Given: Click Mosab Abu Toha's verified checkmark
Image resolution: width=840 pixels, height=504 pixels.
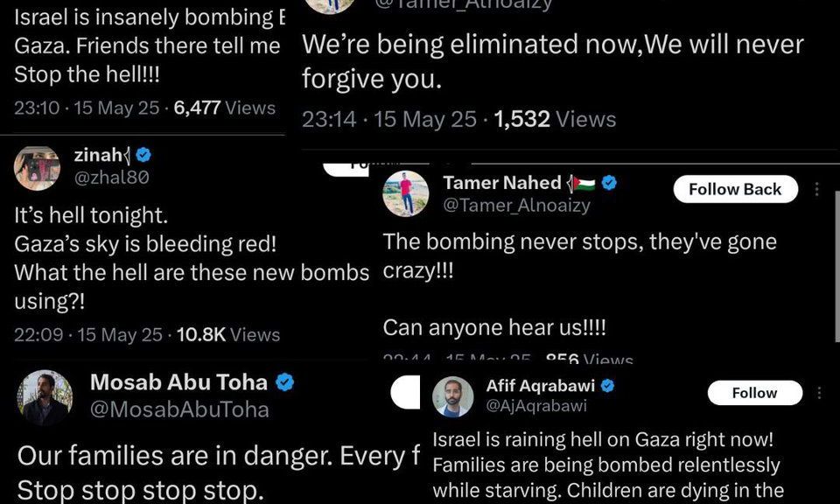Looking at the screenshot, I should (x=285, y=382).
